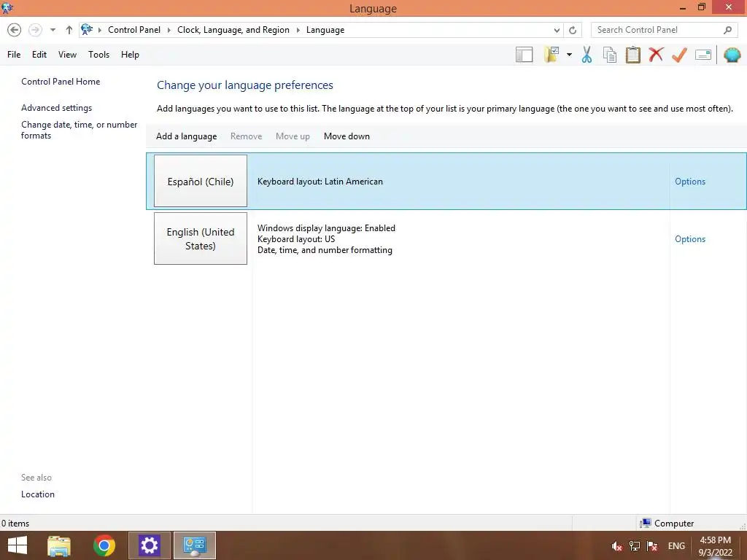Click the Properties card toolbar icon

click(x=703, y=55)
